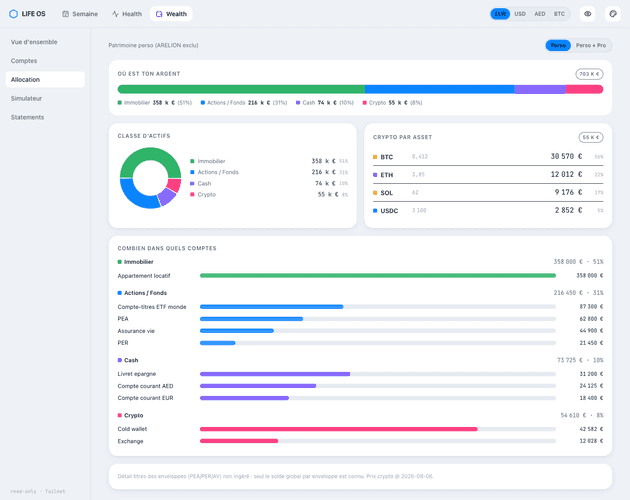Click purple square next to Cash in donut legend
Image resolution: width=630 pixels, height=500 pixels.
pyautogui.click(x=192, y=183)
